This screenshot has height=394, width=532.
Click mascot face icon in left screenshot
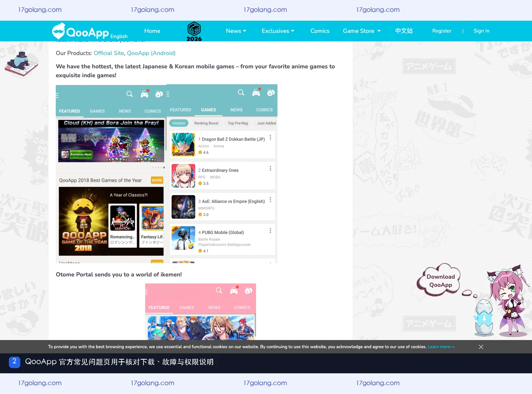click(159, 94)
